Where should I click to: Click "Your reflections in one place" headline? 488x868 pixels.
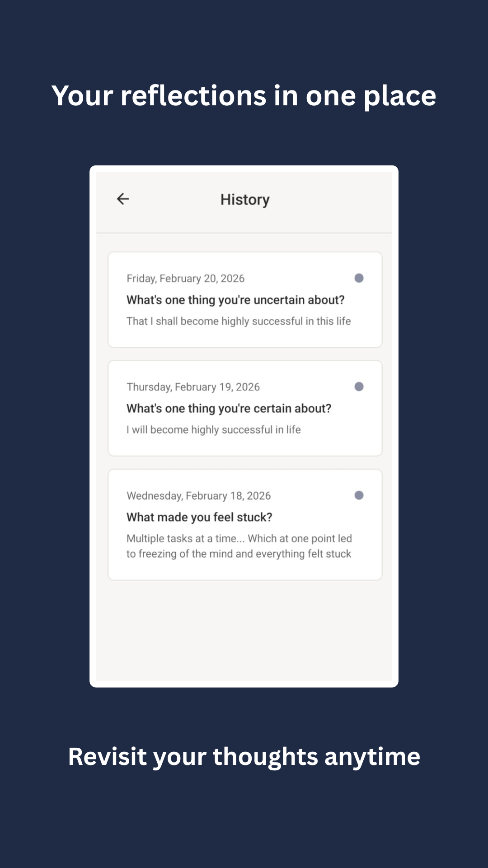(x=244, y=96)
